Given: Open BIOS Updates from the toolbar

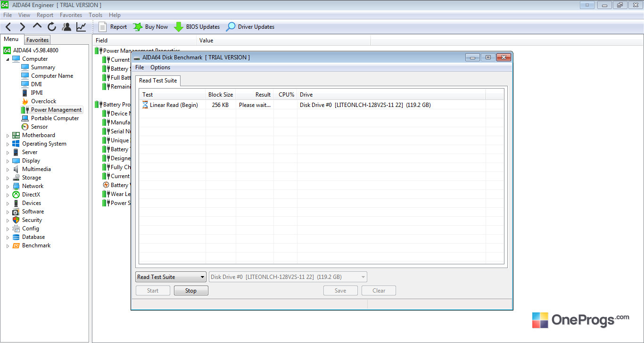Looking at the screenshot, I should 197,27.
